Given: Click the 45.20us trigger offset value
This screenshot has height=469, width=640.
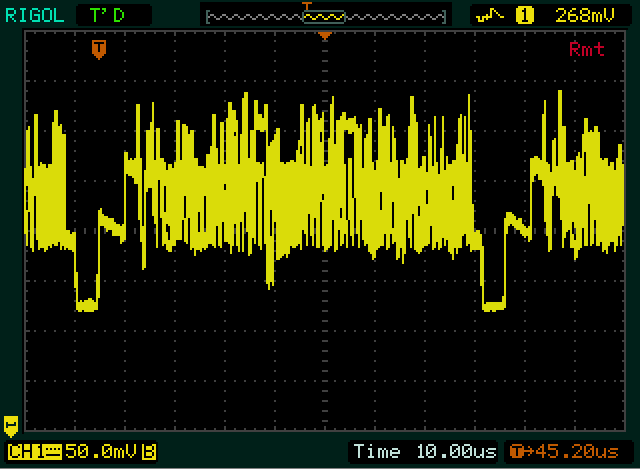Looking at the screenshot, I should click(581, 452).
